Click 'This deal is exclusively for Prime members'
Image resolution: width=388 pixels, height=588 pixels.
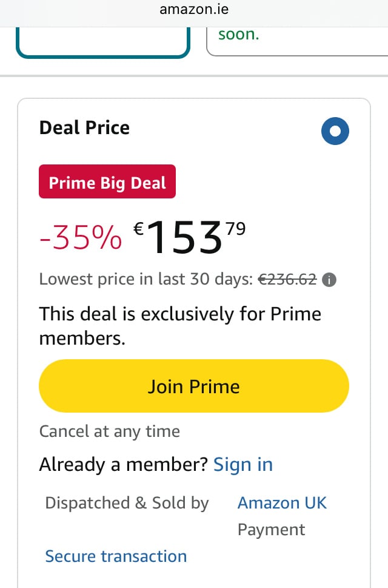180,325
